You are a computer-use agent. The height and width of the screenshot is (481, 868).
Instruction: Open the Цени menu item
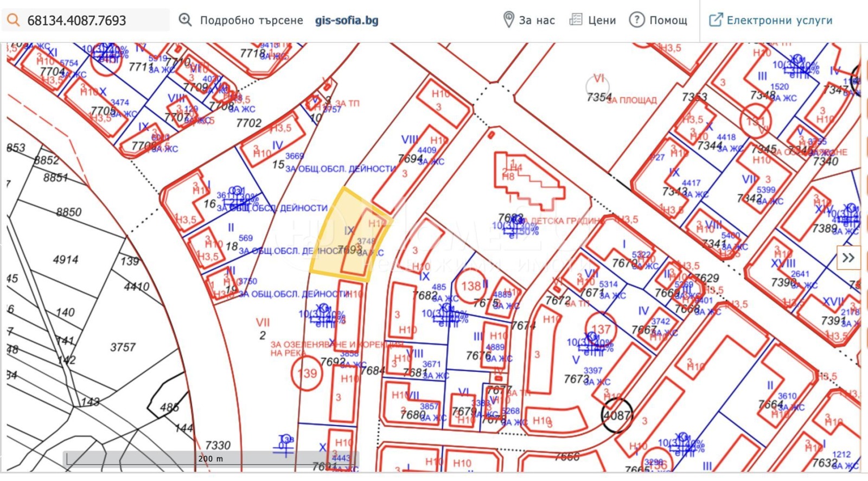point(602,21)
